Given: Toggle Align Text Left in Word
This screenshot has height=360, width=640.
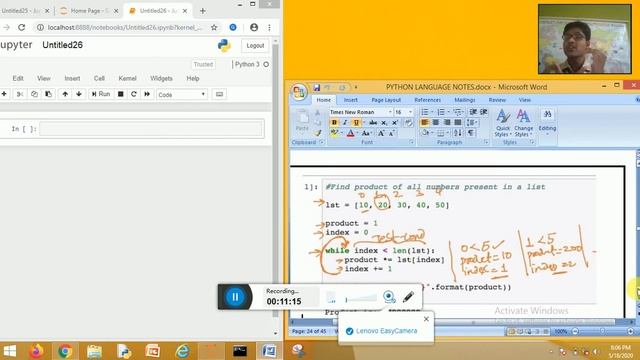Looking at the screenshot, I should pos(424,122).
